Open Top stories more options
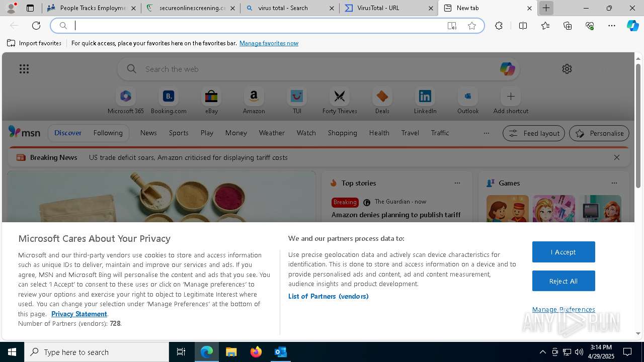The height and width of the screenshot is (362, 644). (457, 183)
